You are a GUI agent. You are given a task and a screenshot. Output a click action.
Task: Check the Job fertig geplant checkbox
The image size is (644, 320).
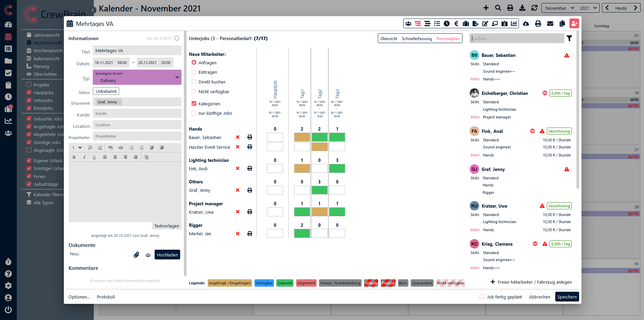(482, 297)
